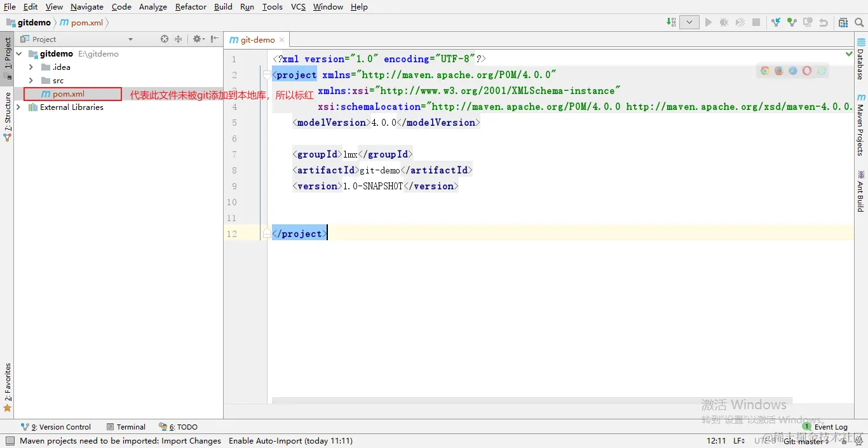Viewport: 868px width, 448px height.
Task: Open the 9: Version Control tool window
Action: 56,427
